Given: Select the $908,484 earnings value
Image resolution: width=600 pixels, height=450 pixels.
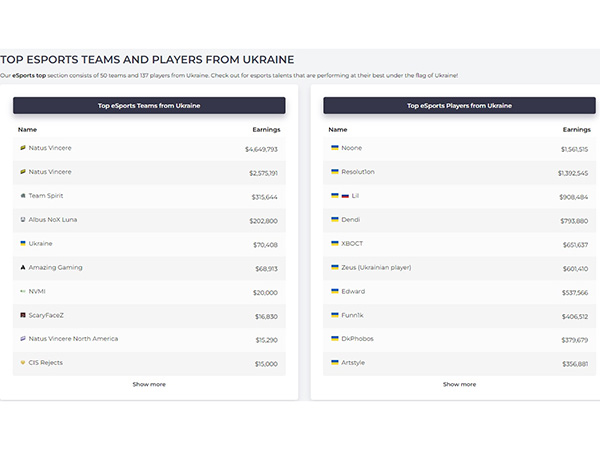Looking at the screenshot, I should 574,197.
